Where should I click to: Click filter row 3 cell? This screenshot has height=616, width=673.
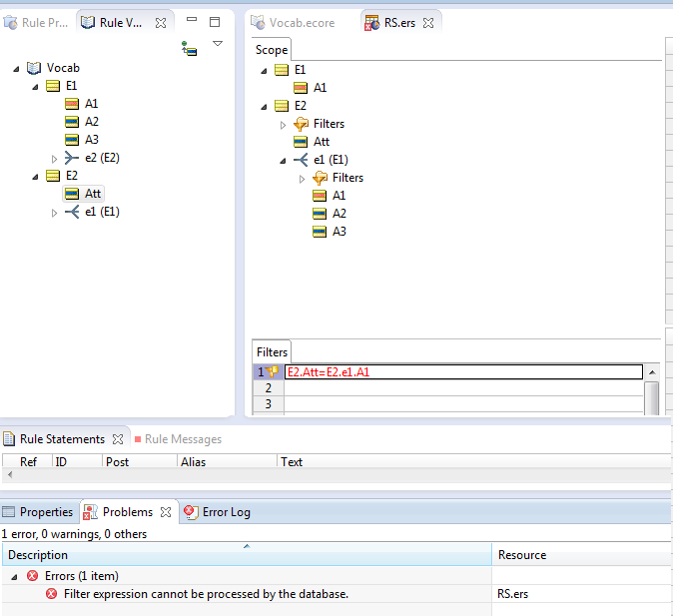click(463, 404)
